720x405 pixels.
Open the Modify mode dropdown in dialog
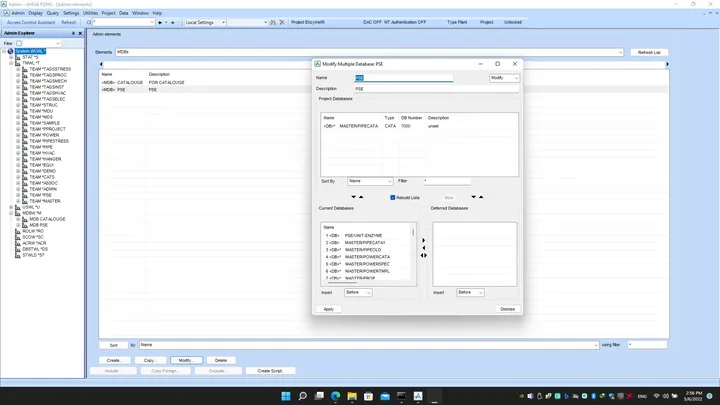(x=504, y=78)
